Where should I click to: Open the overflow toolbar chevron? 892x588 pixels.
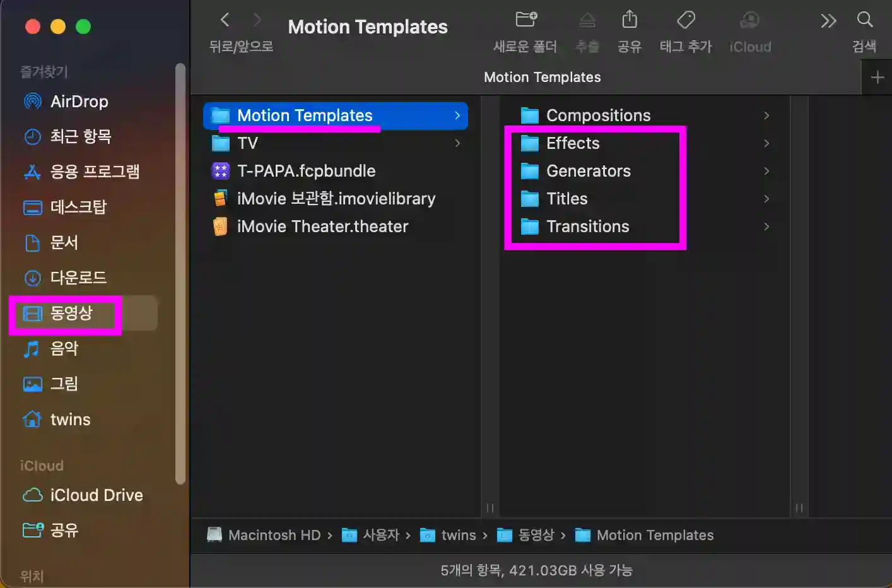828,20
